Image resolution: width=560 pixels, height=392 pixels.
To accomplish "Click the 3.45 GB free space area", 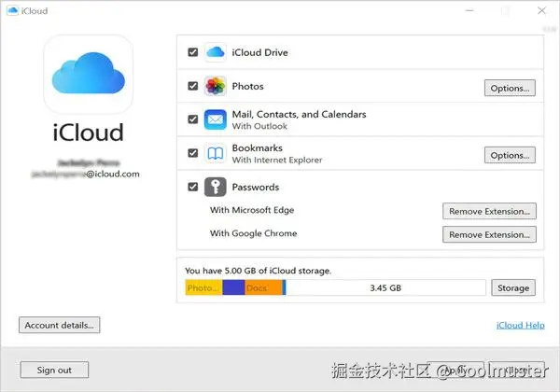I will click(385, 287).
